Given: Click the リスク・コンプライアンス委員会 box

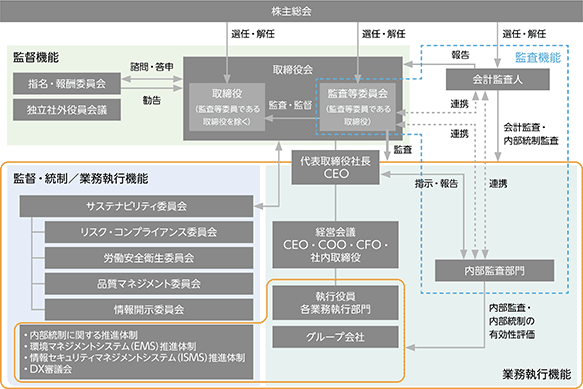Looking at the screenshot, I should [x=149, y=232].
